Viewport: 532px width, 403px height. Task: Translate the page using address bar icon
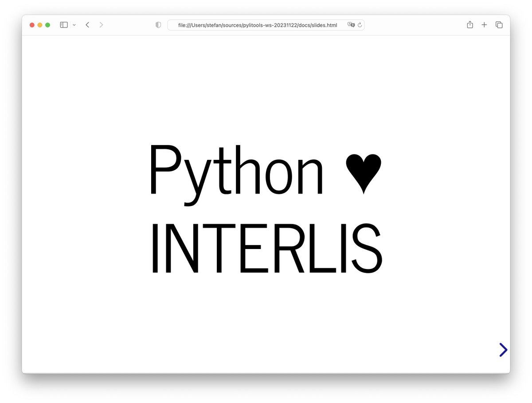pyautogui.click(x=351, y=25)
